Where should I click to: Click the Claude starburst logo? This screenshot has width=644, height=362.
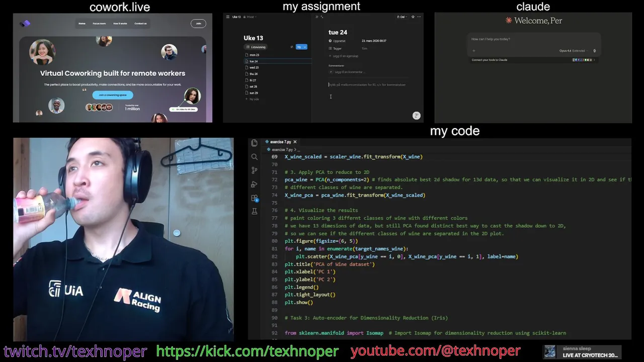(x=509, y=21)
